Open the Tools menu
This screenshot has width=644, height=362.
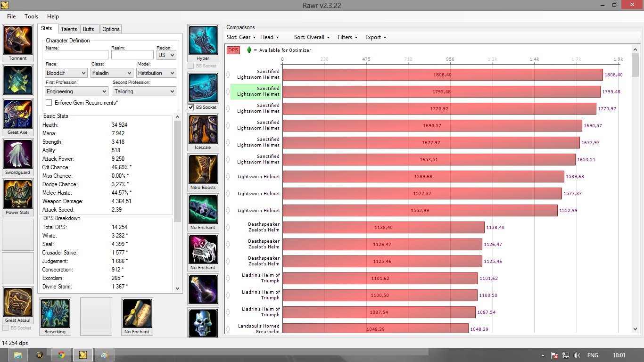tap(32, 16)
